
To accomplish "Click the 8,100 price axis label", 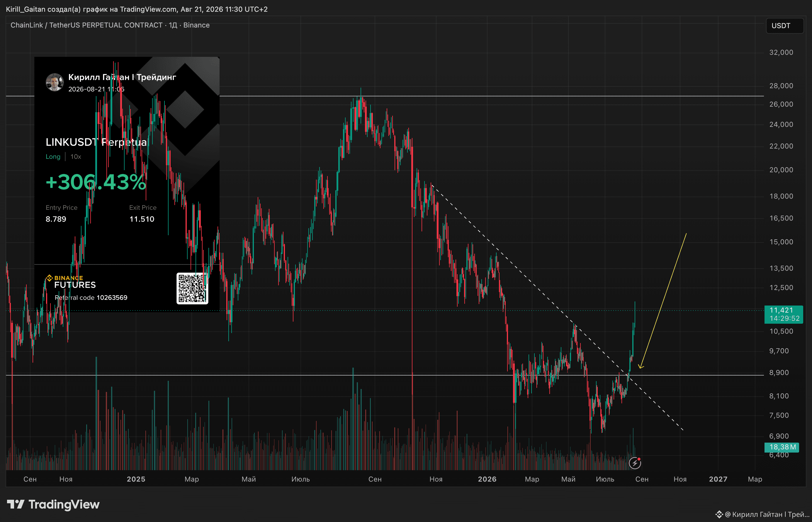I will (779, 396).
